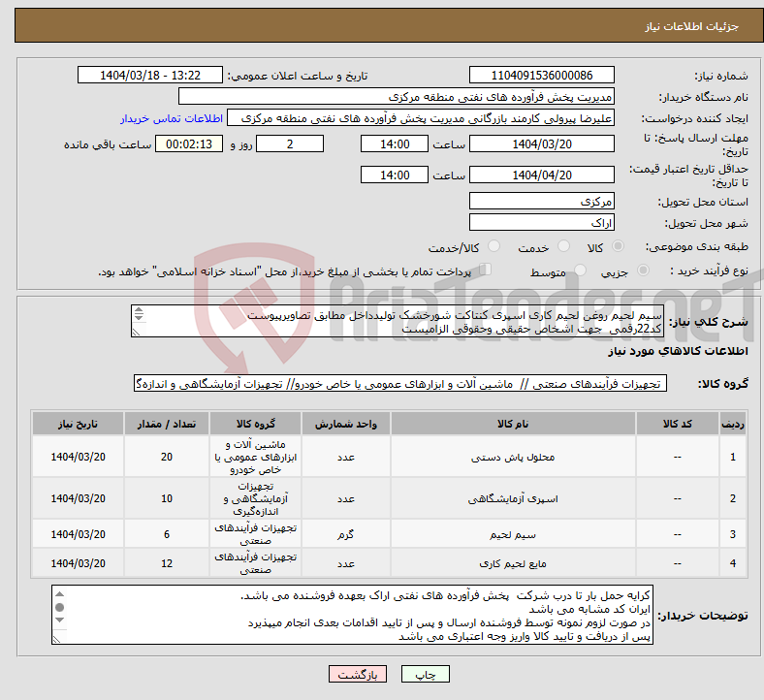
Task: Click the response deadline date 1404/03/20 field
Action: point(541,143)
